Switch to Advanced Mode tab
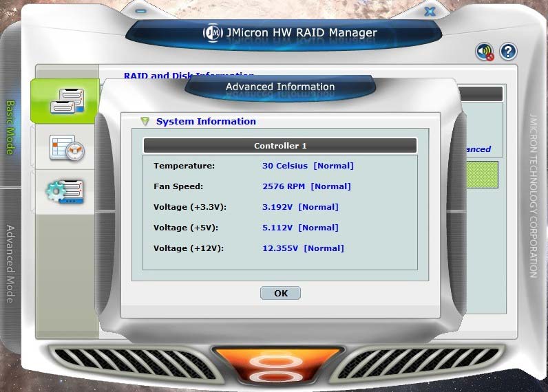548x392 pixels. 10,263
